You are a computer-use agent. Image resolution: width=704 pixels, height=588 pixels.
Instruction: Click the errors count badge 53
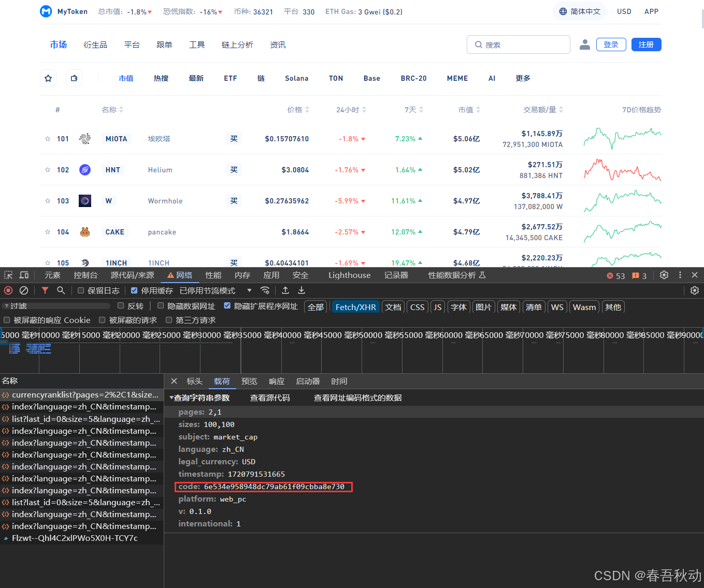[x=616, y=276]
